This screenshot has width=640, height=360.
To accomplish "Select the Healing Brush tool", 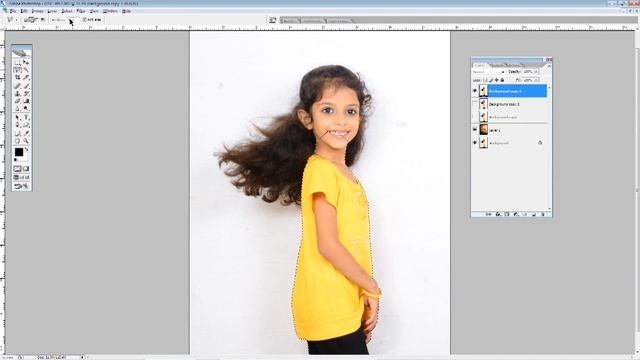I will 18,86.
